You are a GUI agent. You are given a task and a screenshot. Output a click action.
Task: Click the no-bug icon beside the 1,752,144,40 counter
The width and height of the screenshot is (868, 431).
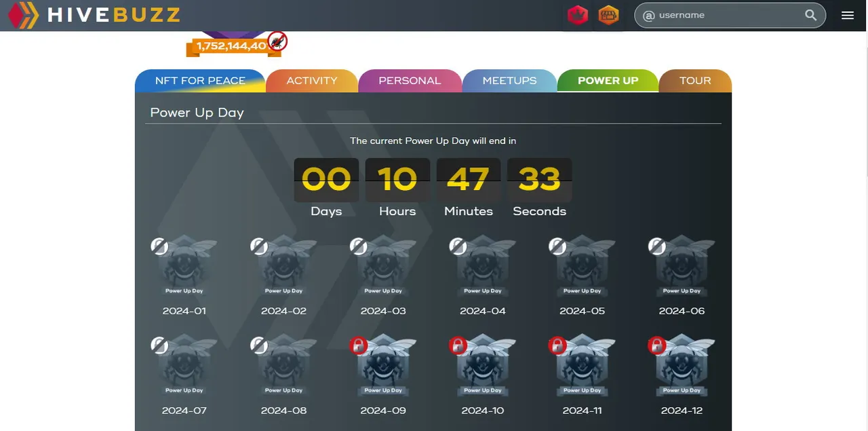(x=277, y=41)
